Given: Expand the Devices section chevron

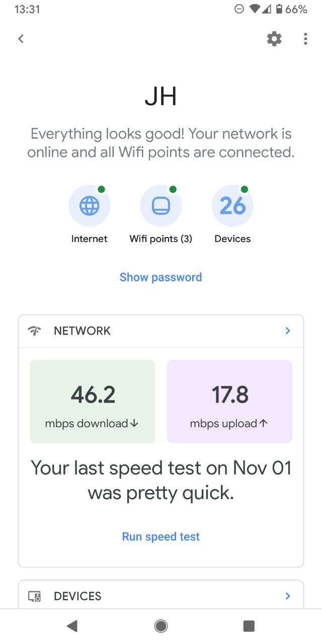Looking at the screenshot, I should (x=288, y=596).
